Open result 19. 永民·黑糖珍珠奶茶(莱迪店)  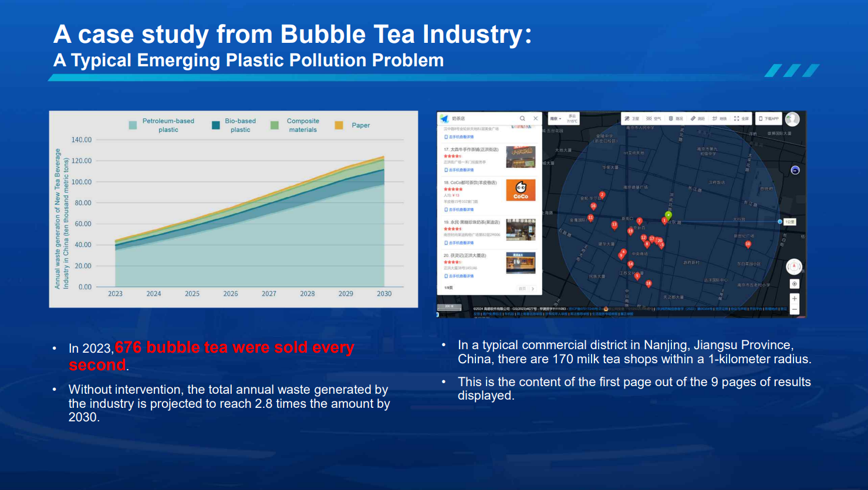472,222
